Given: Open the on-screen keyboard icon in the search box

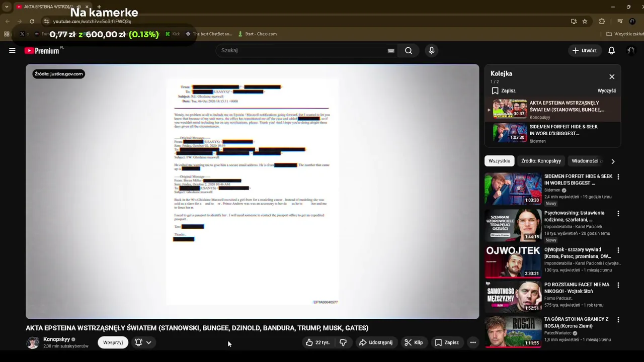Looking at the screenshot, I should [391, 50].
